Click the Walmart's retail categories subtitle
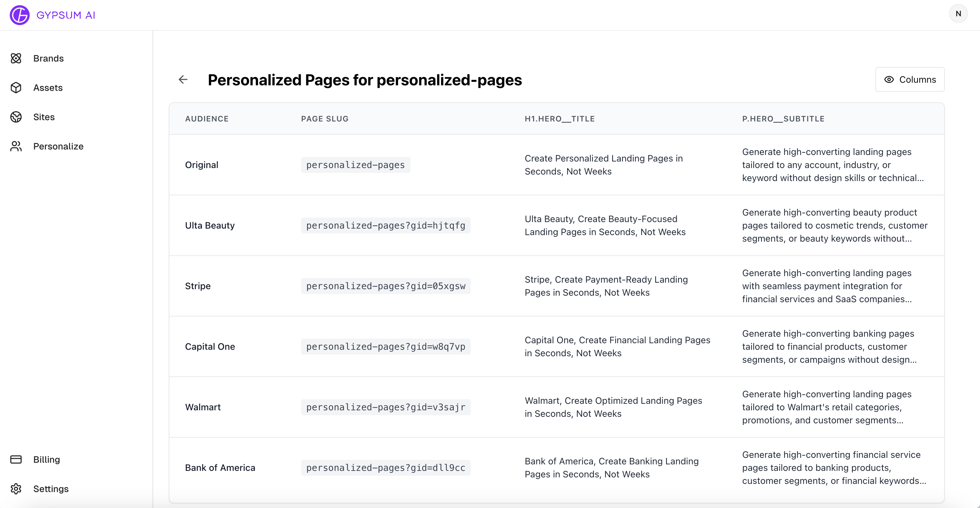This screenshot has width=980, height=508. point(827,407)
